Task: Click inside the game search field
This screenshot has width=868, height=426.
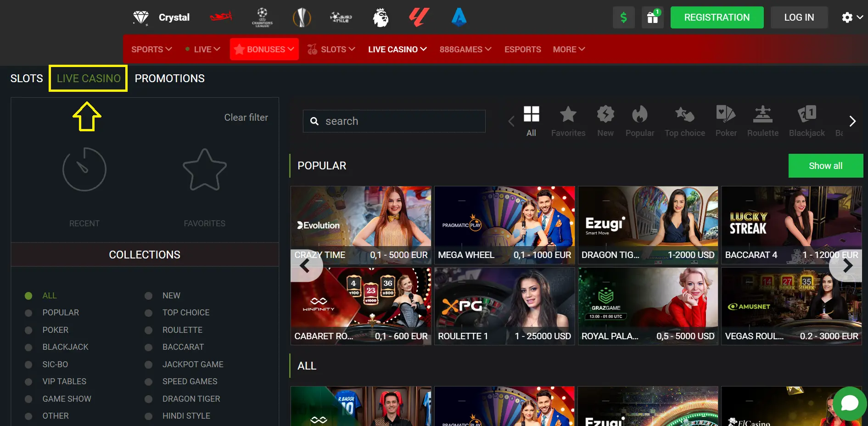Action: 394,121
